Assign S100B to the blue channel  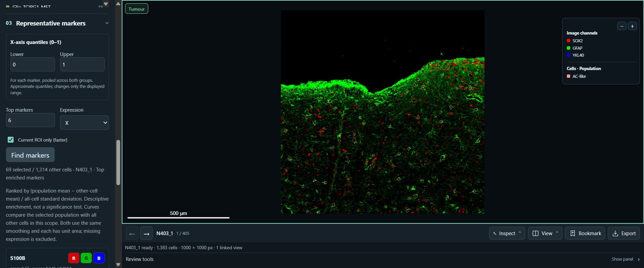(99, 258)
